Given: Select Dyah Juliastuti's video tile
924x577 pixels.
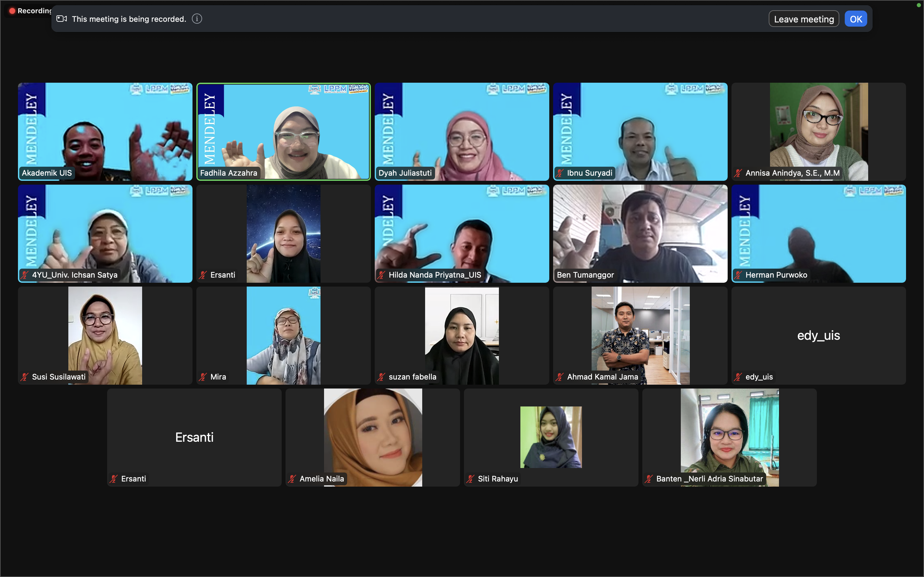Looking at the screenshot, I should (x=462, y=132).
